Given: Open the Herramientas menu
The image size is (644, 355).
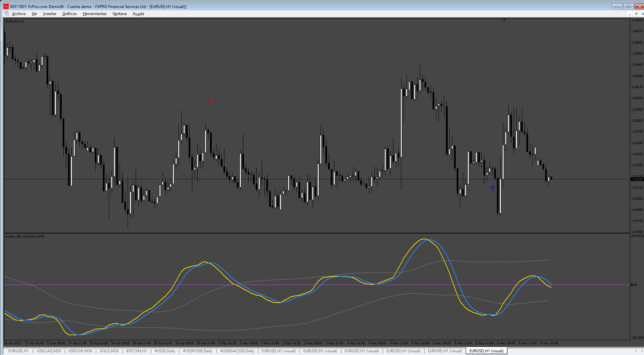Looking at the screenshot, I should click(x=94, y=14).
